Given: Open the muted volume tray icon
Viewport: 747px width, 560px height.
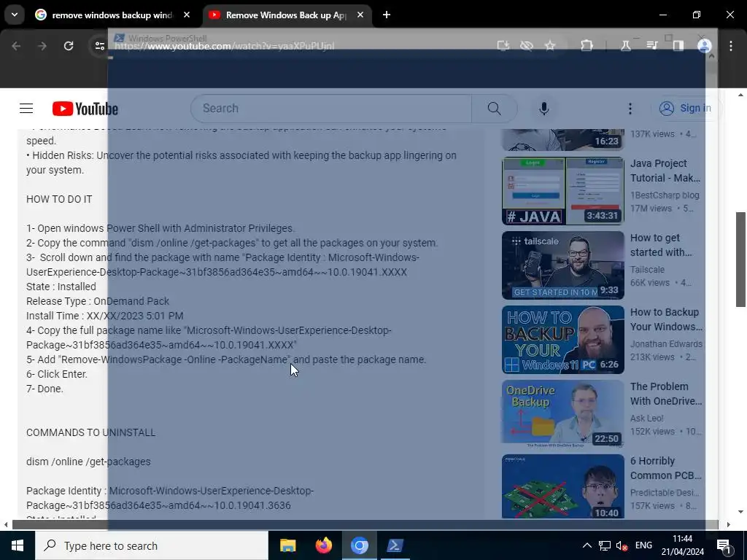Looking at the screenshot, I should [x=622, y=545].
